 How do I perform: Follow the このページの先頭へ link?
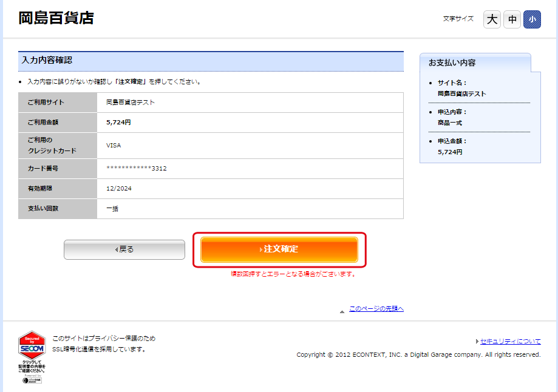(376, 308)
